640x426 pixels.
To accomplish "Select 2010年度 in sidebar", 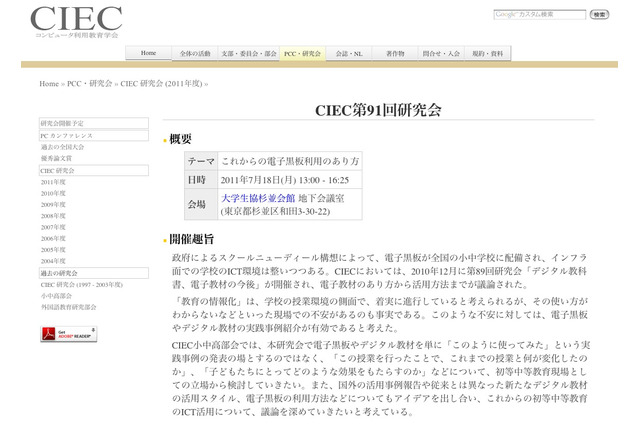I will (x=53, y=193).
